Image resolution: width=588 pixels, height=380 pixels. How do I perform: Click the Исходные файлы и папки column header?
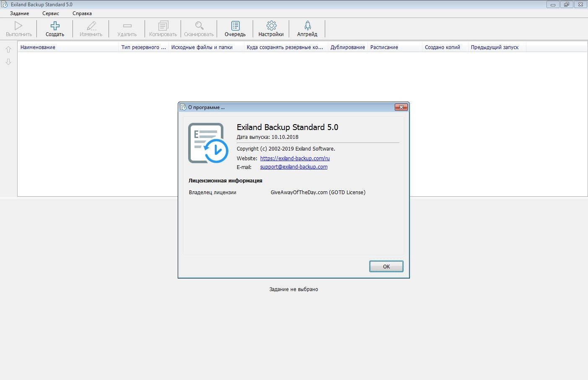206,47
